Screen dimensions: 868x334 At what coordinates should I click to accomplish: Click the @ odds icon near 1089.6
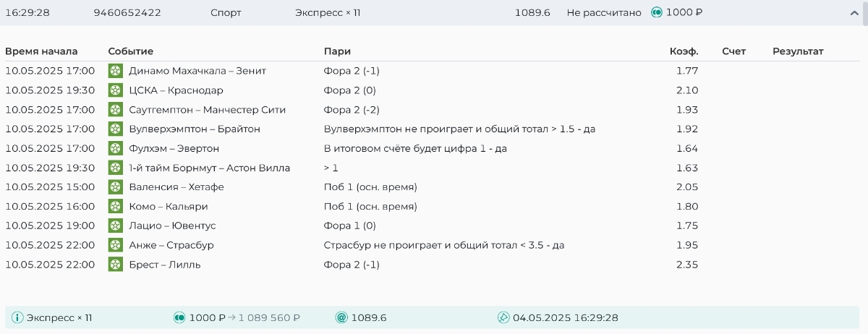[341, 318]
